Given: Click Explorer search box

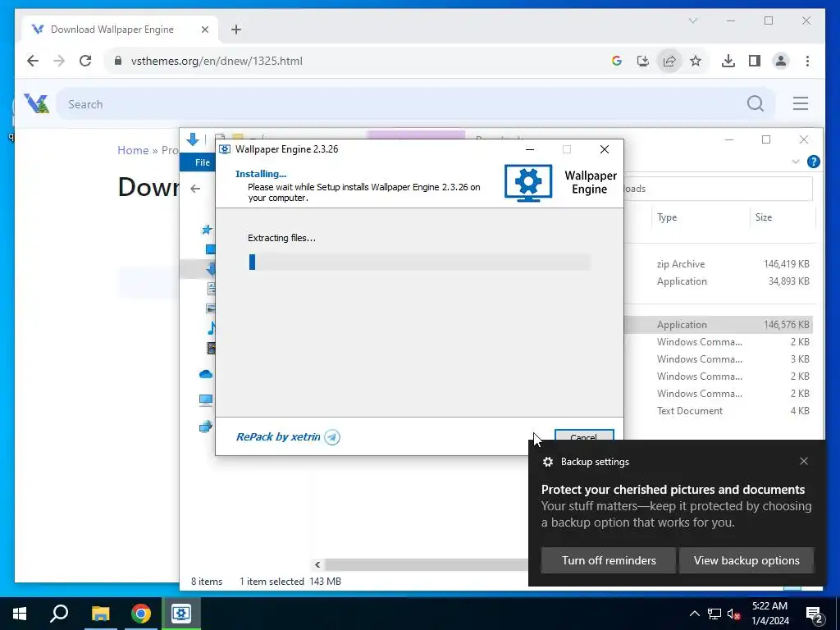Looking at the screenshot, I should coord(718,189).
